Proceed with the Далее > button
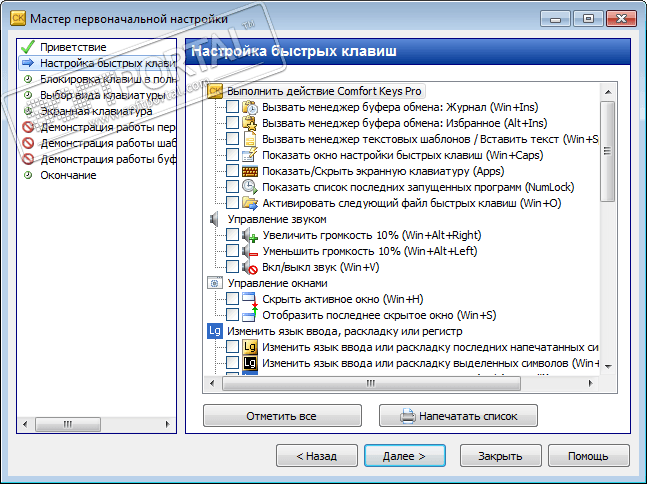The height and width of the screenshot is (484, 647). pyautogui.click(x=404, y=456)
